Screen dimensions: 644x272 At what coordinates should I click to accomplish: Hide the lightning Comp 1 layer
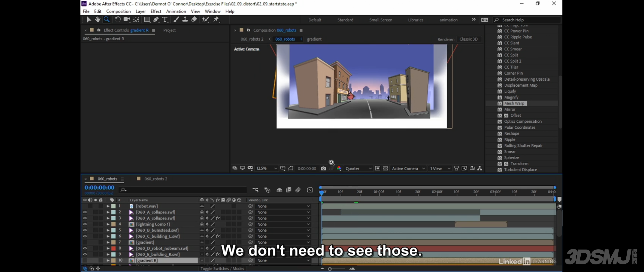click(x=85, y=224)
